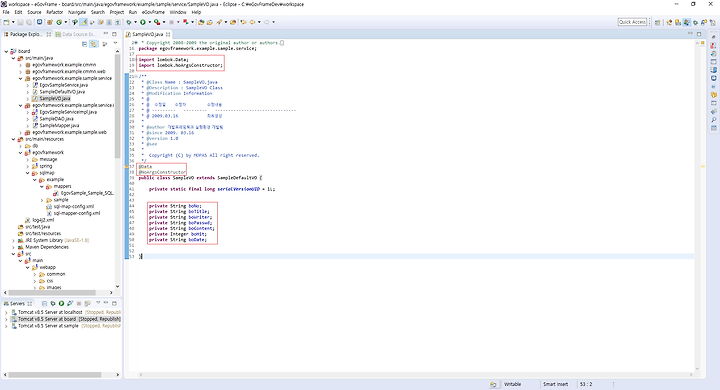Screen dimensions: 720x390
Task: Switch to the Data Source Explorer tab
Action: [x=75, y=34]
